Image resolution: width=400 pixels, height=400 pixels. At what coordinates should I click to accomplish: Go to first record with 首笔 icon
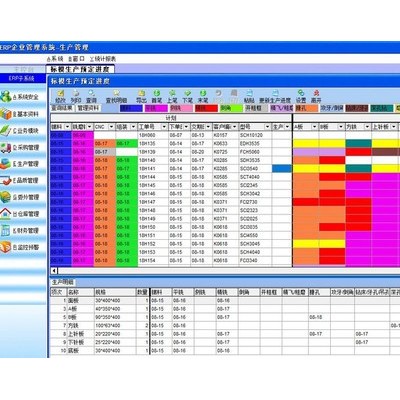[x=157, y=96]
